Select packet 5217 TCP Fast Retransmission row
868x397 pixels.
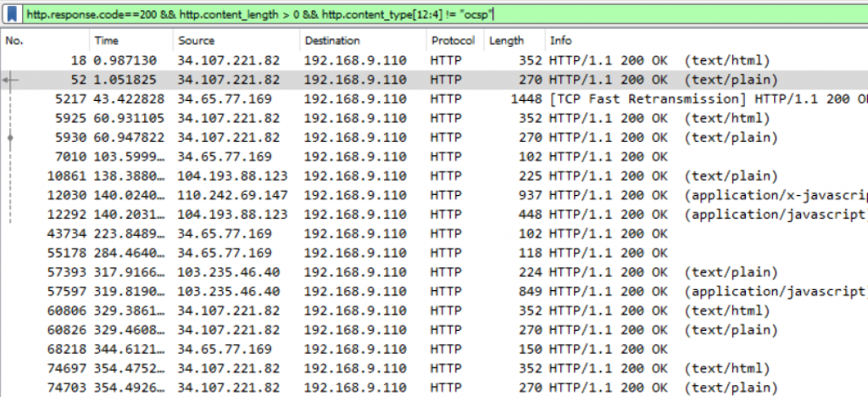434,99
